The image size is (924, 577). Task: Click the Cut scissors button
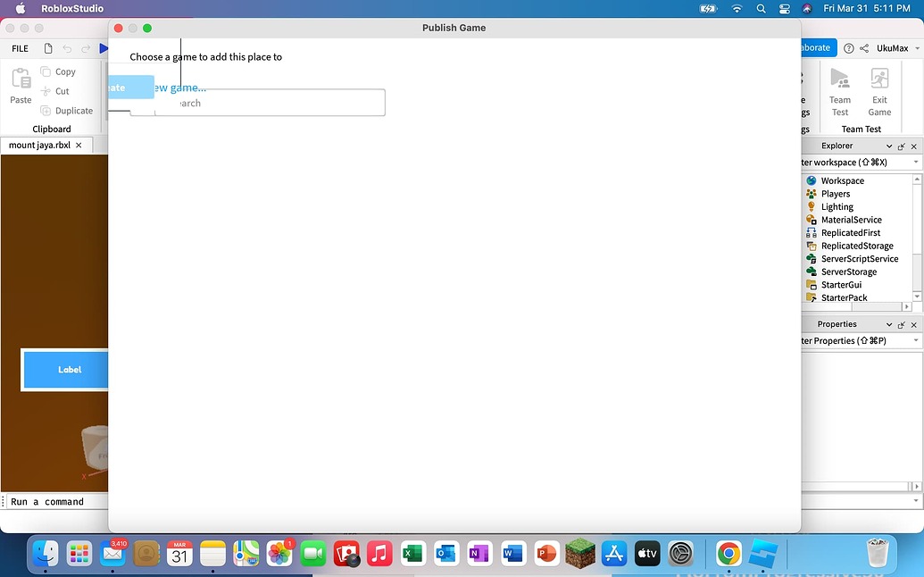point(54,91)
